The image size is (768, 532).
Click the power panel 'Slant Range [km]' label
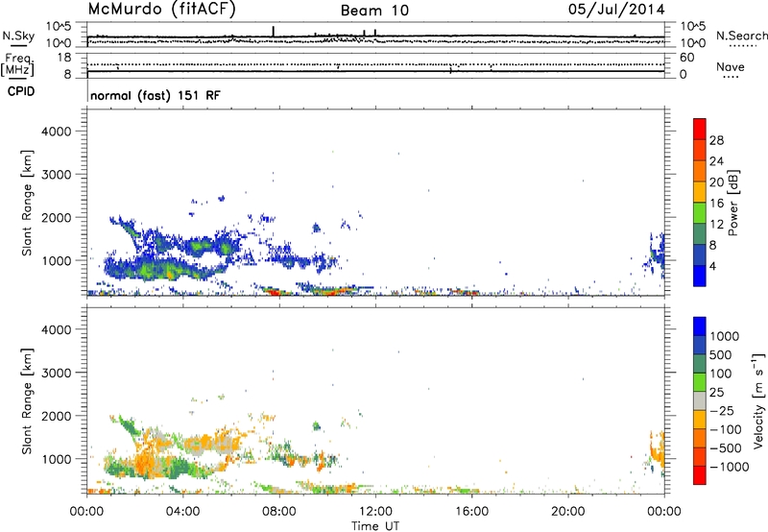(27, 203)
